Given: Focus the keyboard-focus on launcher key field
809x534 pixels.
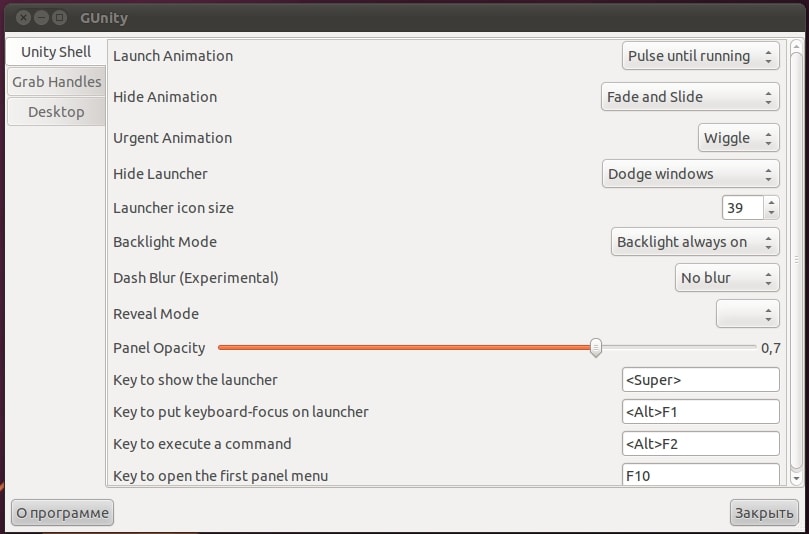Looking at the screenshot, I should coord(701,412).
